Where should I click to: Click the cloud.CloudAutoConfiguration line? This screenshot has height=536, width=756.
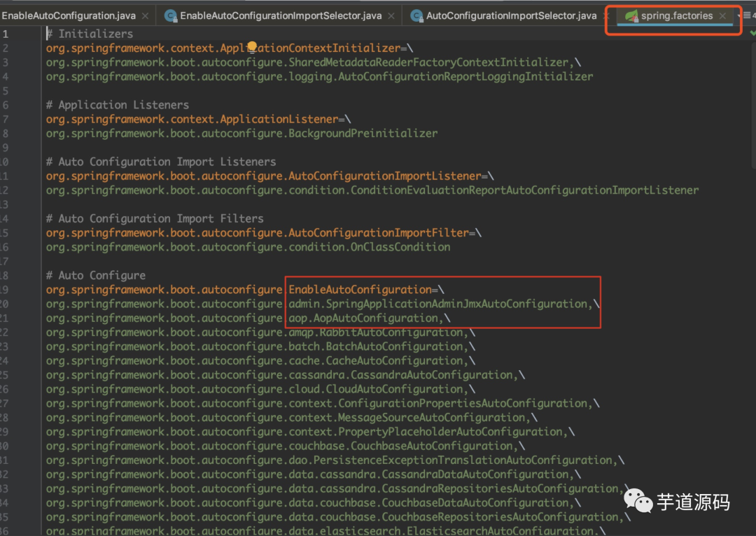(x=261, y=390)
